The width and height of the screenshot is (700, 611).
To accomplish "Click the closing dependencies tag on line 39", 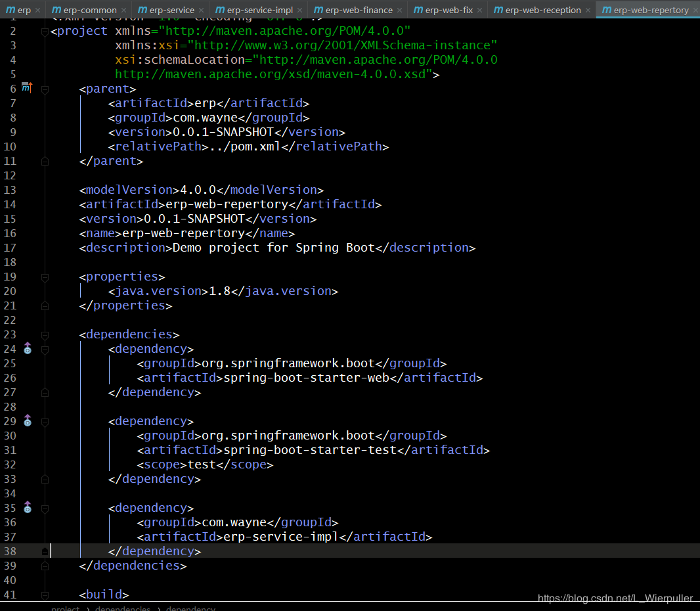I will point(133,566).
